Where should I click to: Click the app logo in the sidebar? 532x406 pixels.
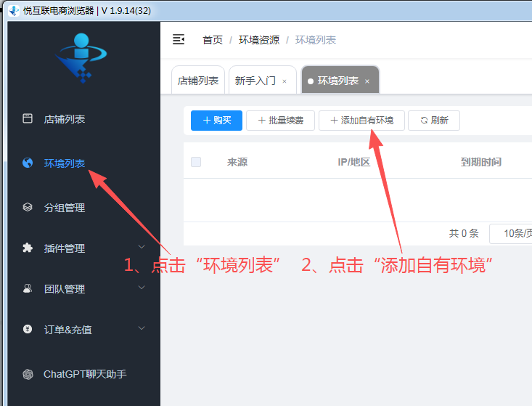[x=81, y=57]
